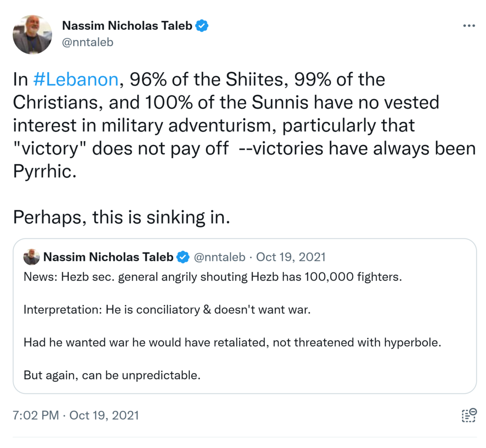Open quoted tweet via 'News: Hezb sec. general' line
The height and width of the screenshot is (448, 486).
(x=212, y=277)
